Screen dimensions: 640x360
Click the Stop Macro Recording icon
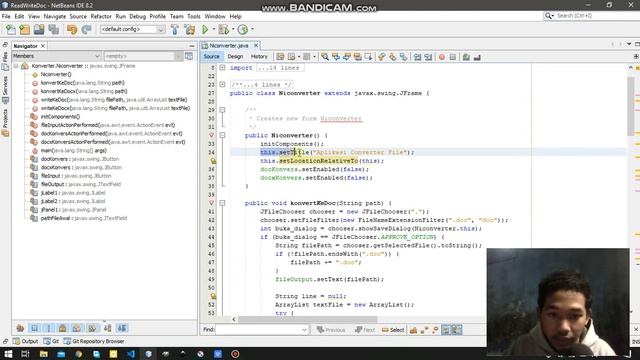pyautogui.click(x=453, y=57)
